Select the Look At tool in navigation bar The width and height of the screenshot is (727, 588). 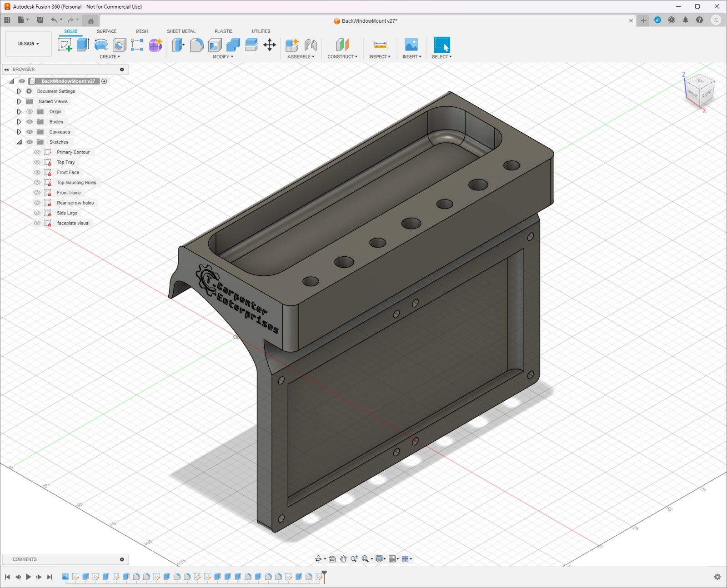pyautogui.click(x=332, y=559)
